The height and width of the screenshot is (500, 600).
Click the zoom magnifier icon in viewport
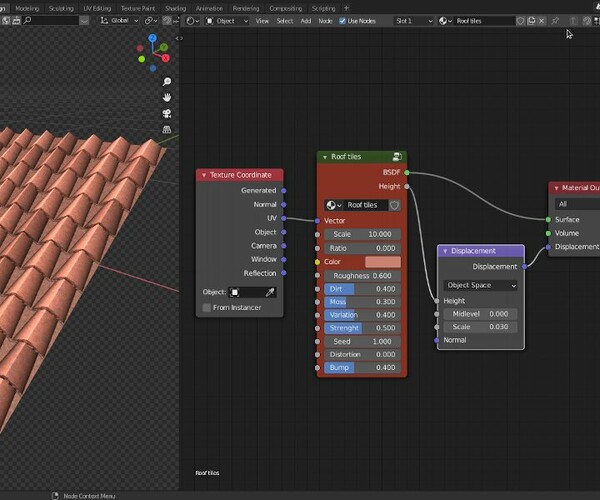coord(167,82)
